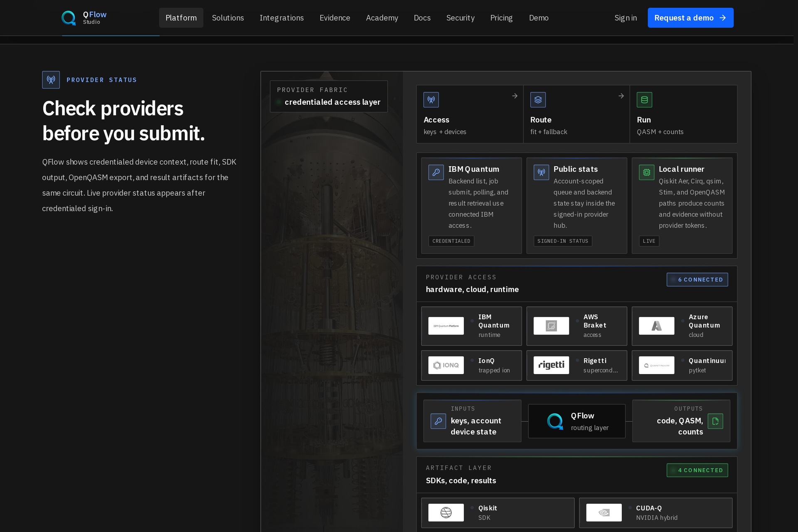This screenshot has height=532, width=798.
Task: Click 'Check providers before you submit.' heading
Action: pyautogui.click(x=123, y=121)
